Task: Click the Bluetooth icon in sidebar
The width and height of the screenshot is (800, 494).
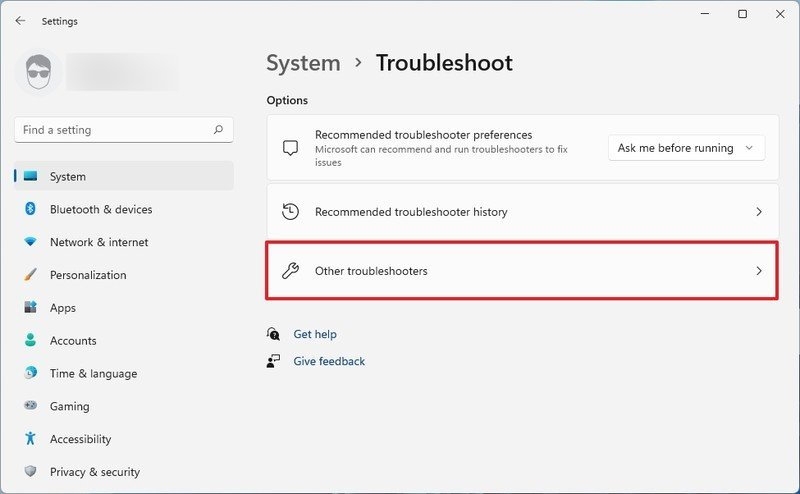Action: [x=30, y=209]
